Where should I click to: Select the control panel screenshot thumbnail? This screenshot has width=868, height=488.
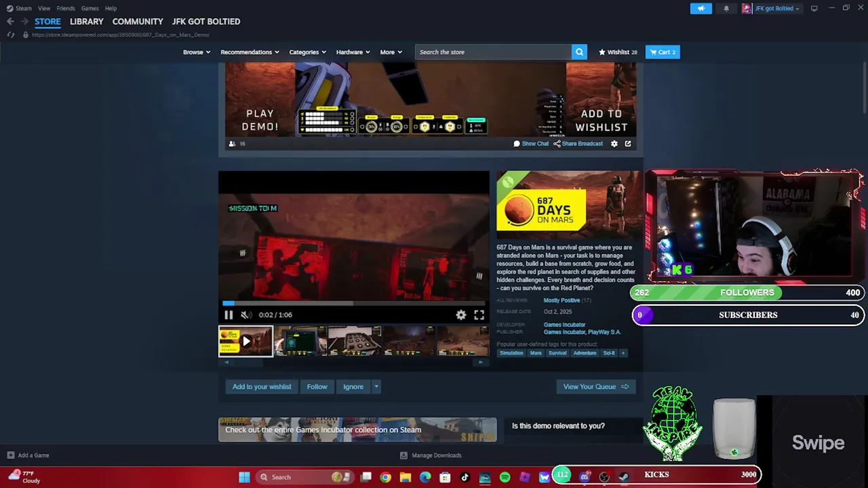pyautogui.click(x=355, y=341)
